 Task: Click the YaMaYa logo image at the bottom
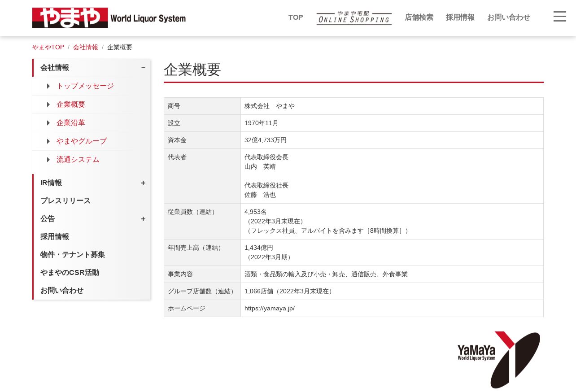(x=499, y=360)
